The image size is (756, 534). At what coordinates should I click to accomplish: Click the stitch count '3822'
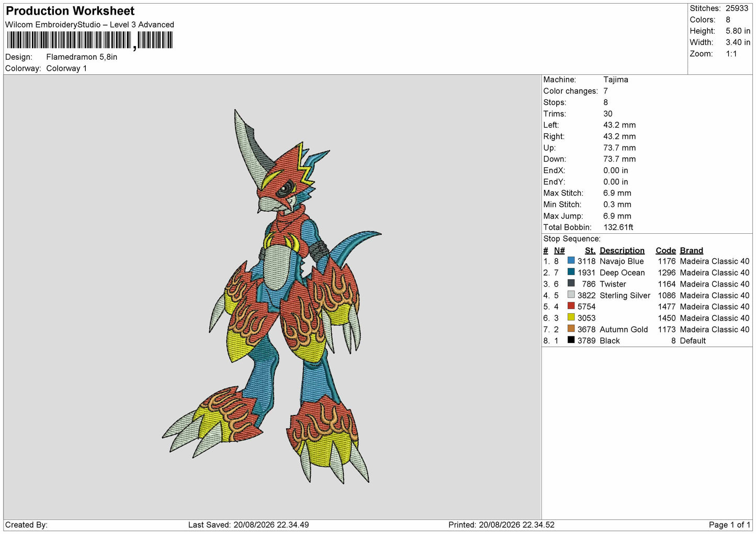[x=586, y=296]
